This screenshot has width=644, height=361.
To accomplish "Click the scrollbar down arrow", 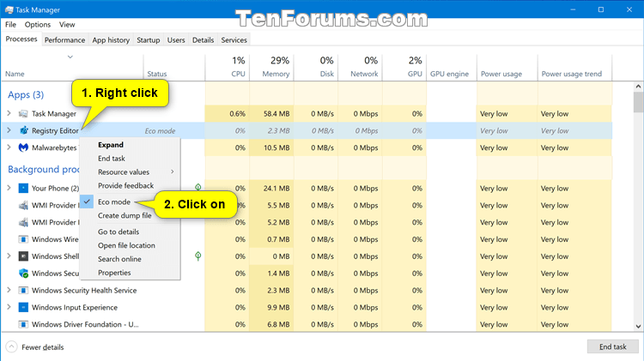I will [638, 326].
